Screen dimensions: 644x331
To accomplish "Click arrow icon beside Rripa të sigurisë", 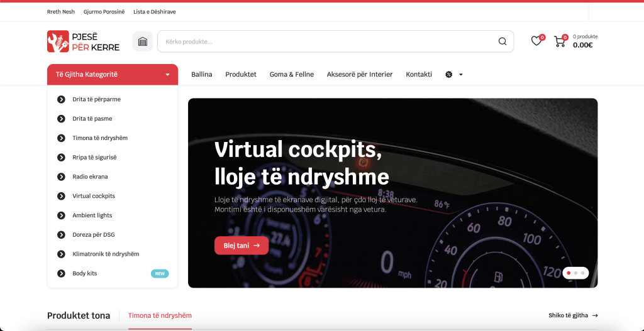I will (61, 157).
